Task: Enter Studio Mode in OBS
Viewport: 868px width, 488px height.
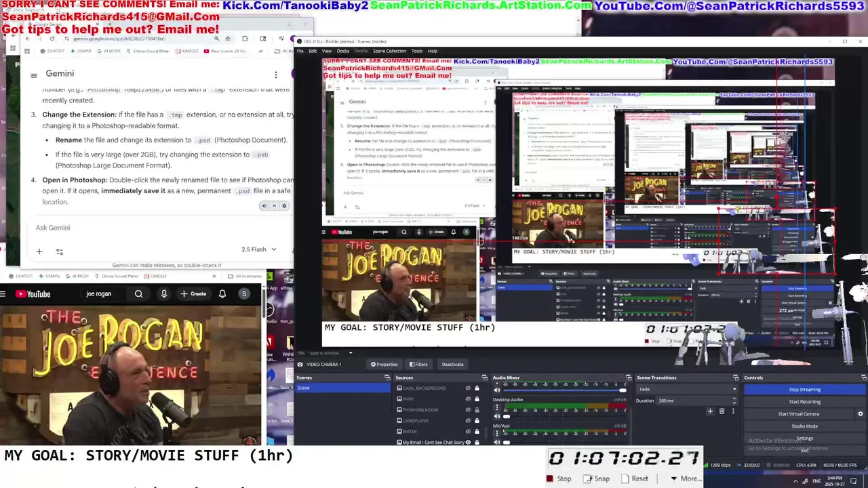Action: (804, 426)
